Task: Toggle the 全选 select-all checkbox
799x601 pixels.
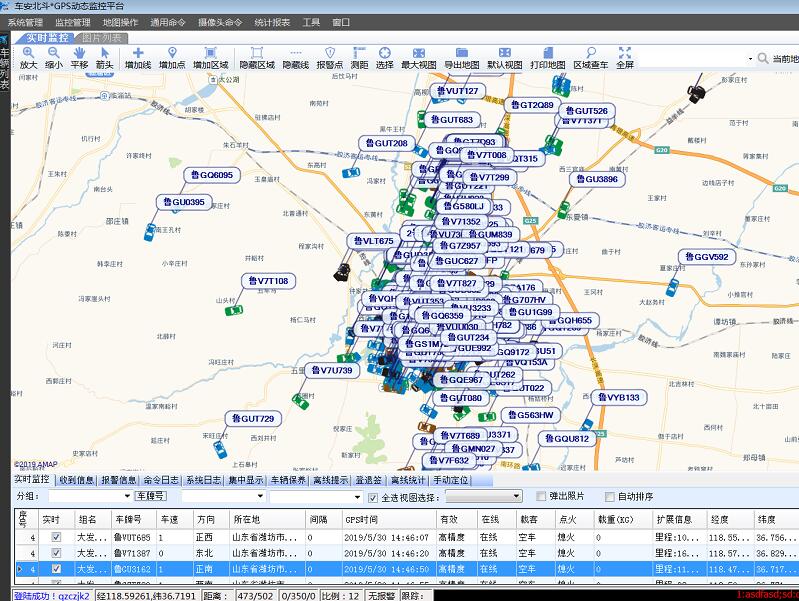Action: tap(373, 496)
